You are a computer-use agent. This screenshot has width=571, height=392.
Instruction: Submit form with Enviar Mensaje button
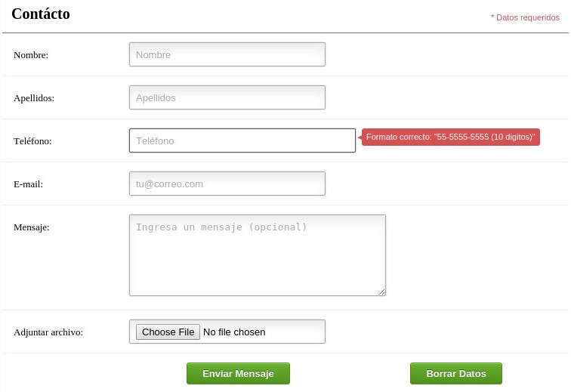pos(238,373)
